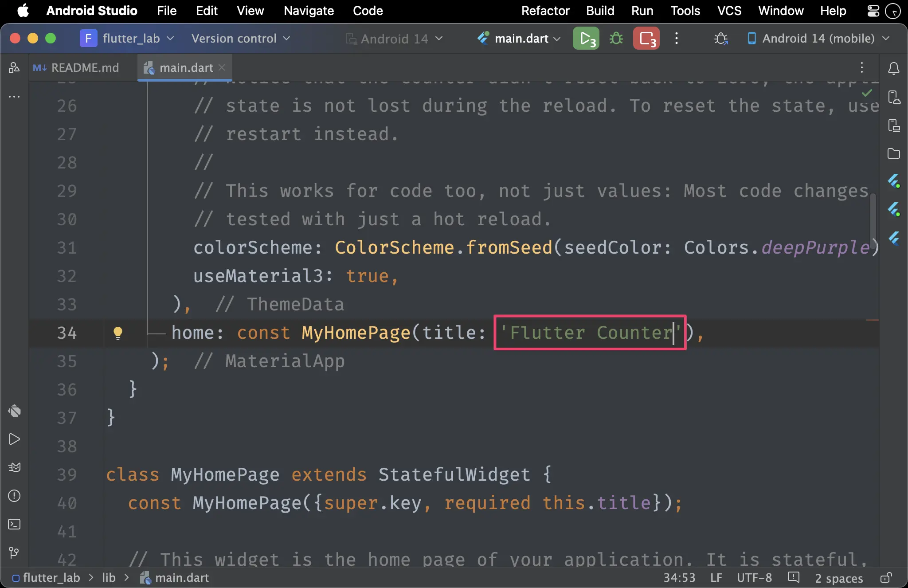Open 2 spaces indent settings
This screenshot has width=908, height=588.
(839, 578)
